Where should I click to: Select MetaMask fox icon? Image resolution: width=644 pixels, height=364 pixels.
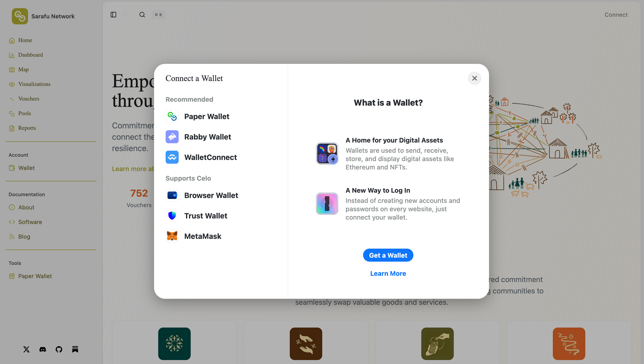click(x=172, y=236)
